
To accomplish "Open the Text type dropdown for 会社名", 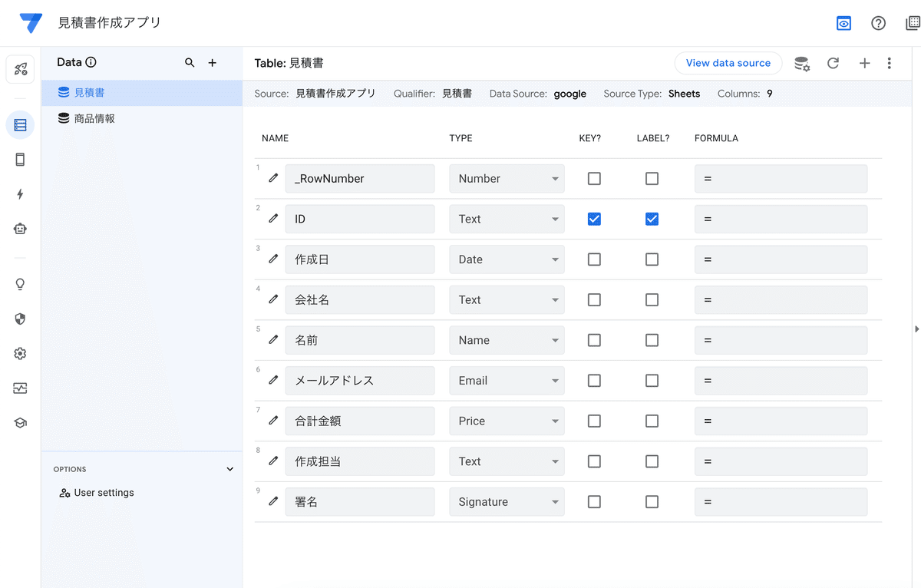I will click(x=507, y=299).
